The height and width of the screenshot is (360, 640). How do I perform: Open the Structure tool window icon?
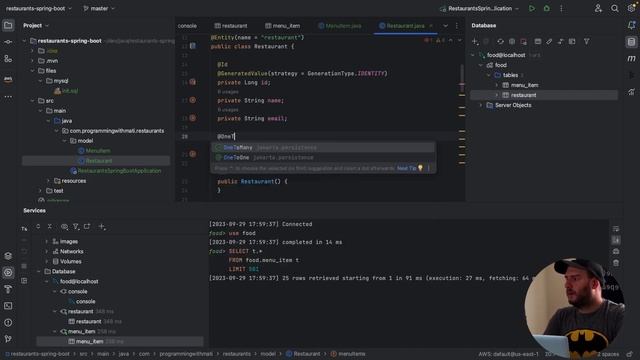pos(8,59)
